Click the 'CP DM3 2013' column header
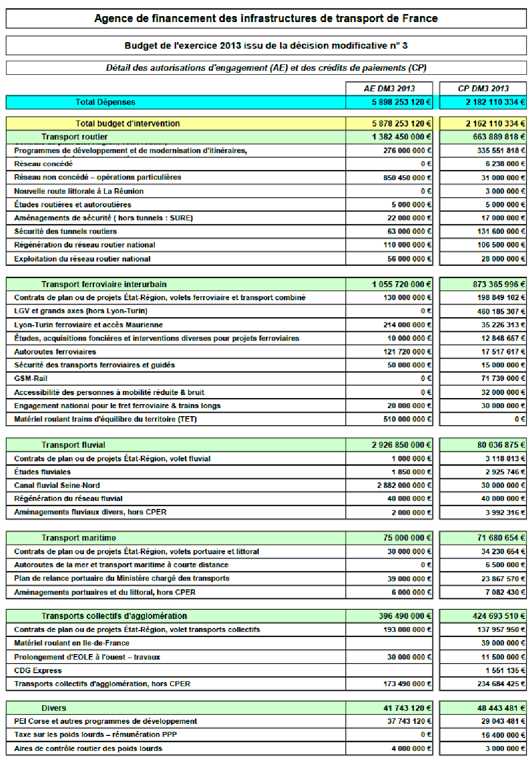 point(483,88)
